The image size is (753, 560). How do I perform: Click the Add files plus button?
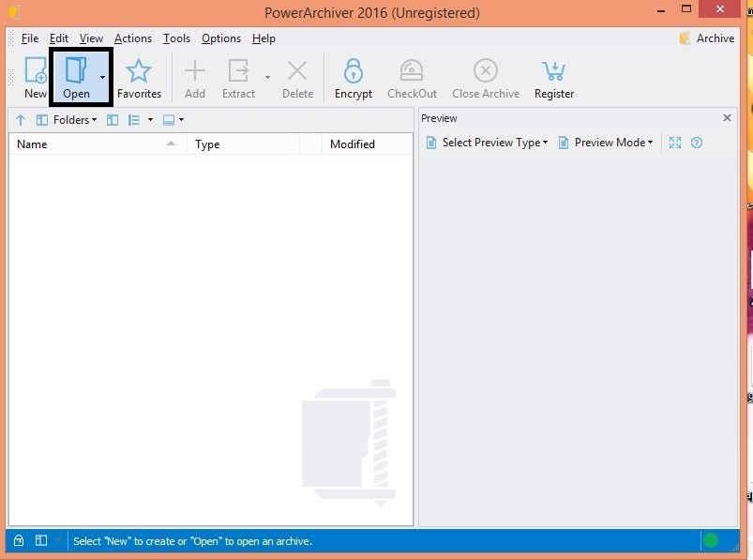(195, 78)
